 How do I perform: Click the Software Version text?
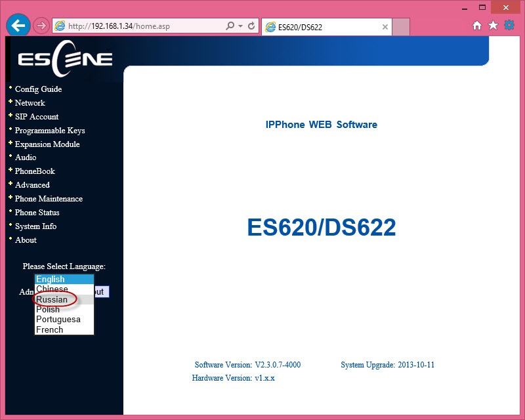247,365
